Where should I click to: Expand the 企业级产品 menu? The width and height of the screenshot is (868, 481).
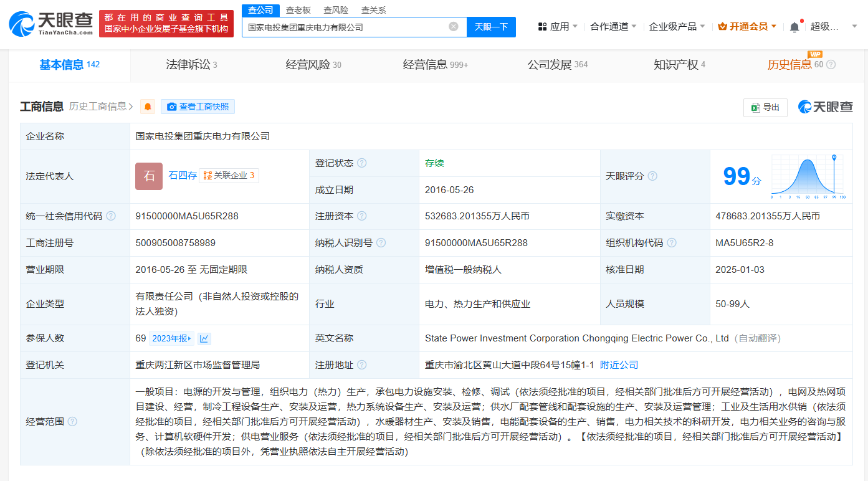677,27
